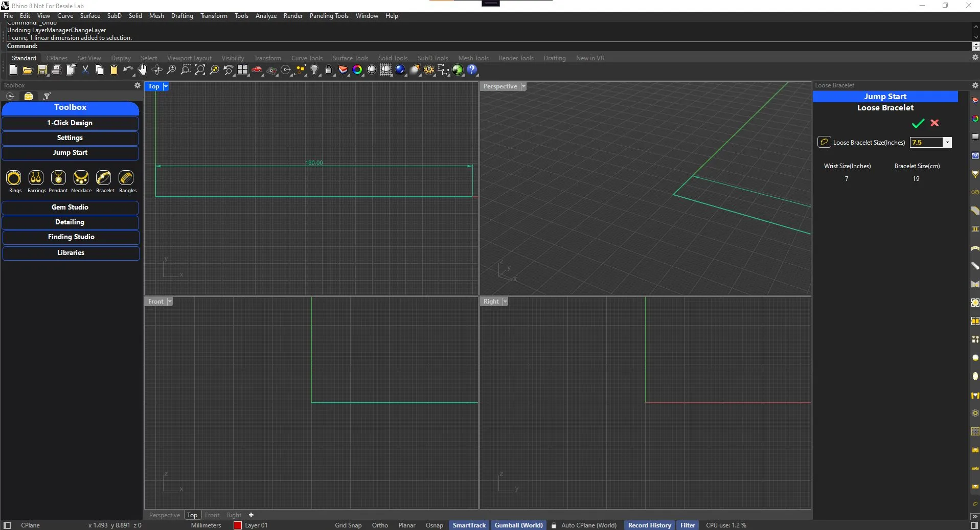This screenshot has height=530, width=980.
Task: Confirm the bracelet with the green checkmark
Action: point(918,123)
